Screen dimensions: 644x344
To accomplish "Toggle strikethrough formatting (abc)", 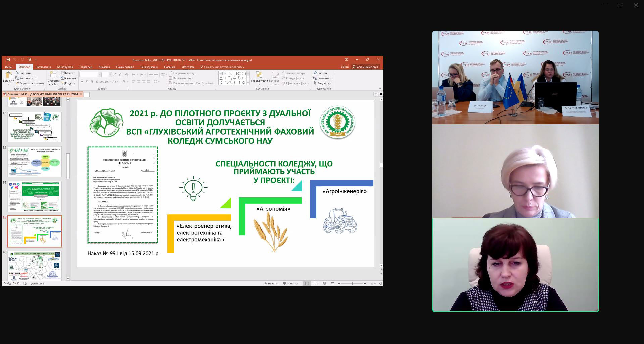I will pos(102,82).
